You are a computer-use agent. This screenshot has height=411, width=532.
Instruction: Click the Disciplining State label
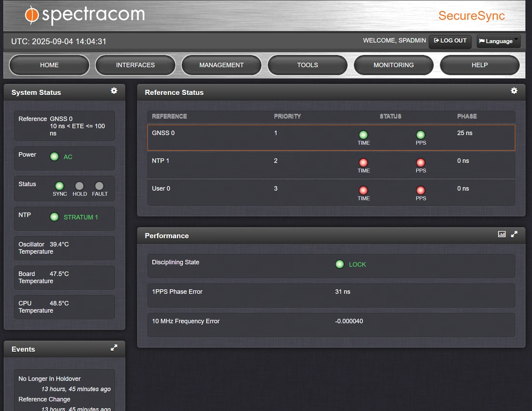pos(176,262)
